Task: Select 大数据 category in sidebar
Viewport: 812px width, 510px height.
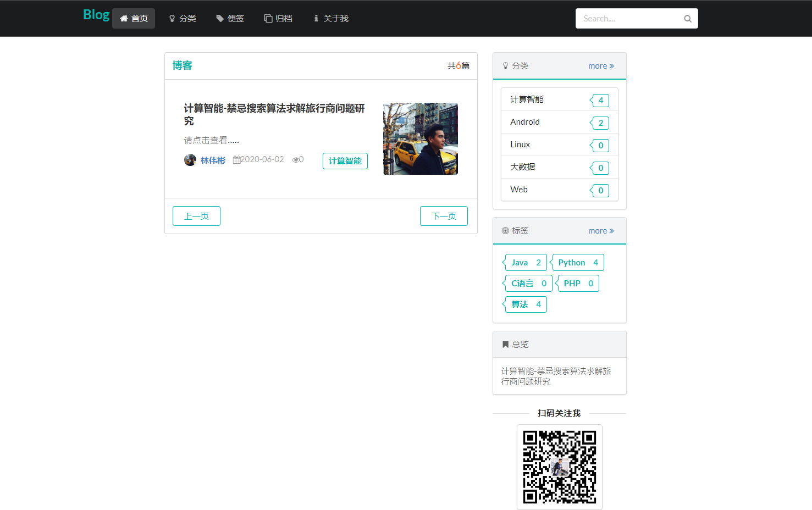Action: [560, 167]
